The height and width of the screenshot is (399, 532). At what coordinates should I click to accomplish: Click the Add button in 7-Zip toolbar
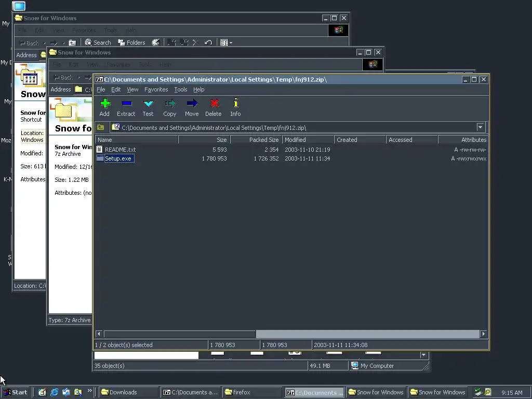(104, 108)
